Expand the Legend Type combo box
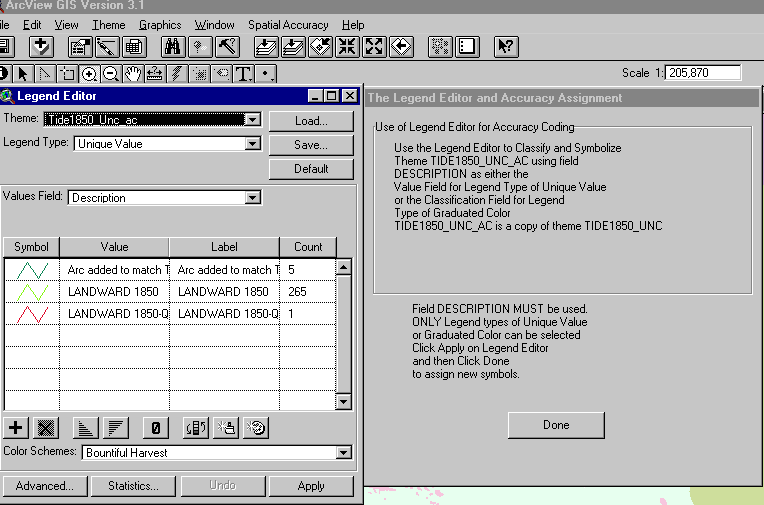The width and height of the screenshot is (764, 505). click(252, 144)
